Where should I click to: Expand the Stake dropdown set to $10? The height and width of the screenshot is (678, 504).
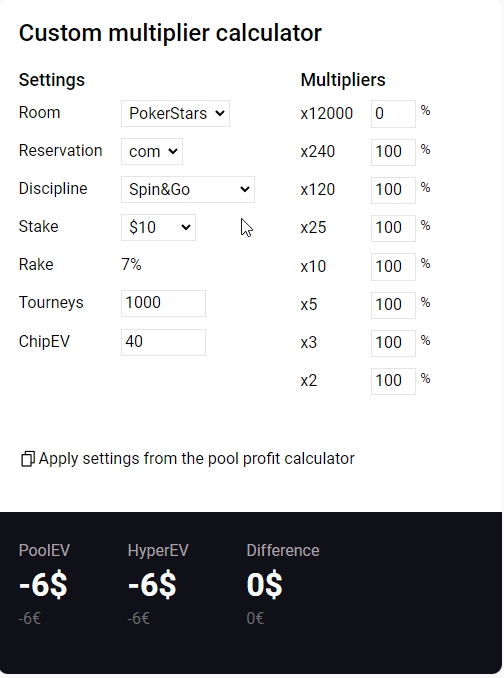158,227
